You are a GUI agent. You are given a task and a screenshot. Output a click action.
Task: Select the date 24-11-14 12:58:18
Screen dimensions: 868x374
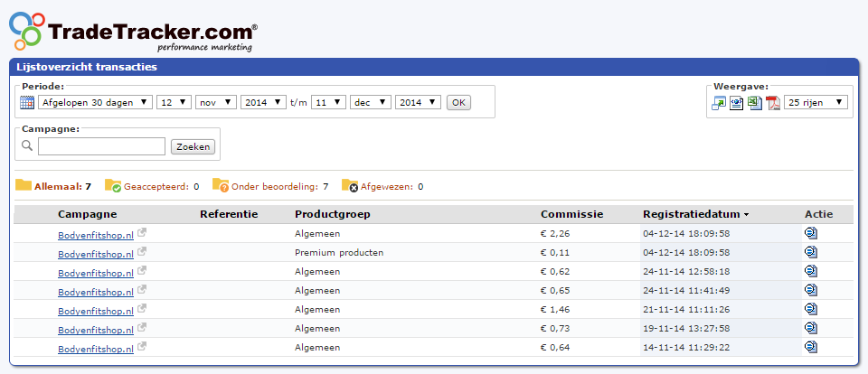(x=686, y=272)
